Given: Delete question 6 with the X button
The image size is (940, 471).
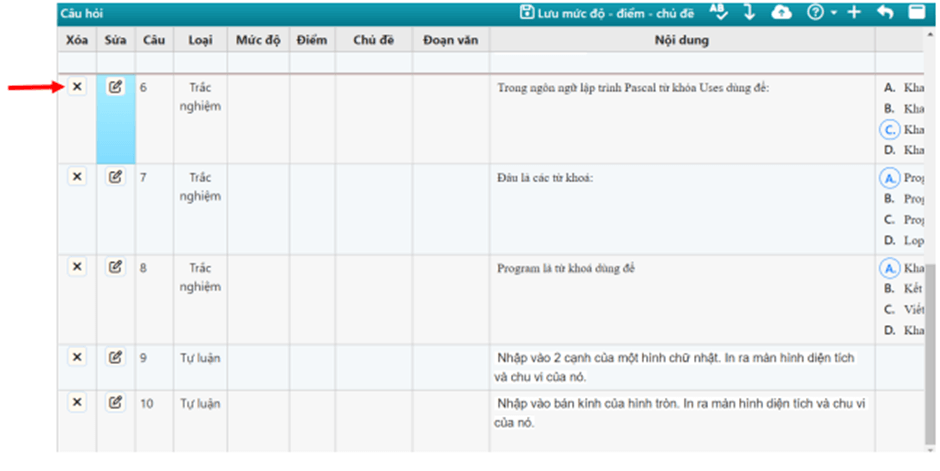Looking at the screenshot, I should (x=77, y=87).
